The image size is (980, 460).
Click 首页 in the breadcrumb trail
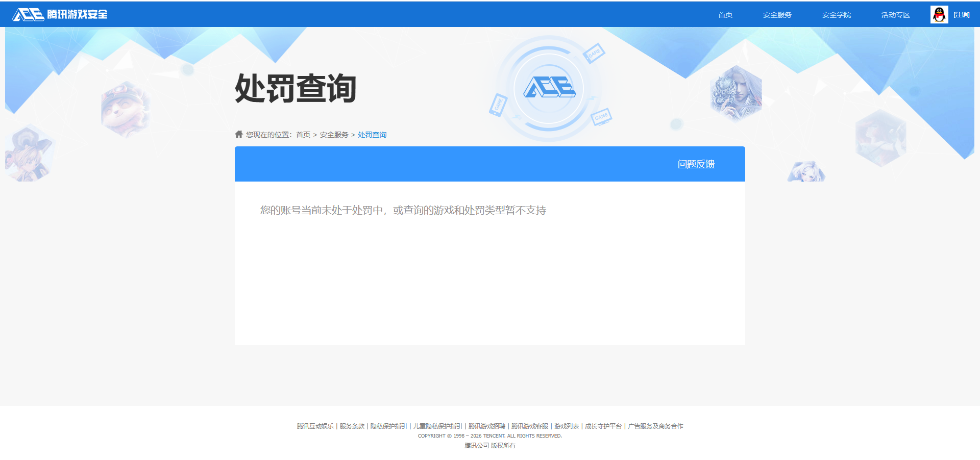[304, 134]
